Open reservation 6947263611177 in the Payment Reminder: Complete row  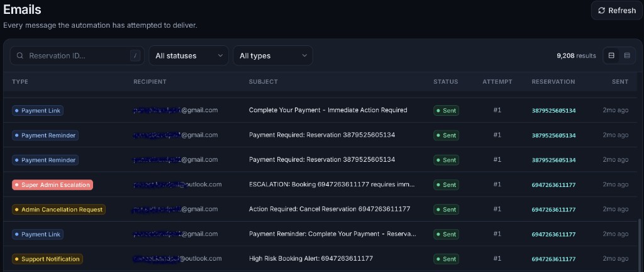click(553, 234)
